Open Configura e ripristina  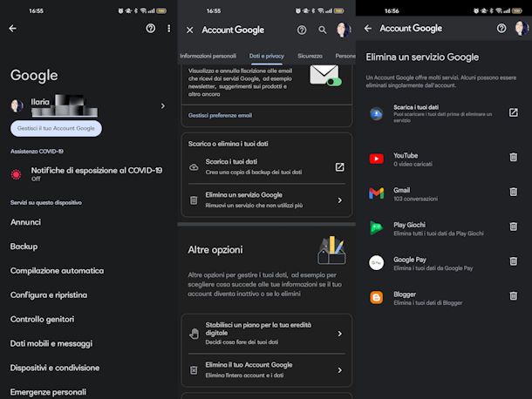[49, 295]
